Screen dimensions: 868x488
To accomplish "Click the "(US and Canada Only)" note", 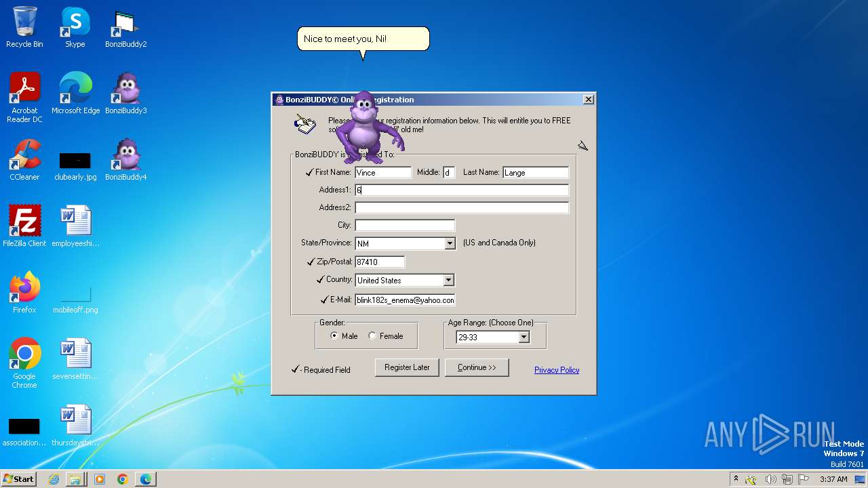I will coord(499,243).
